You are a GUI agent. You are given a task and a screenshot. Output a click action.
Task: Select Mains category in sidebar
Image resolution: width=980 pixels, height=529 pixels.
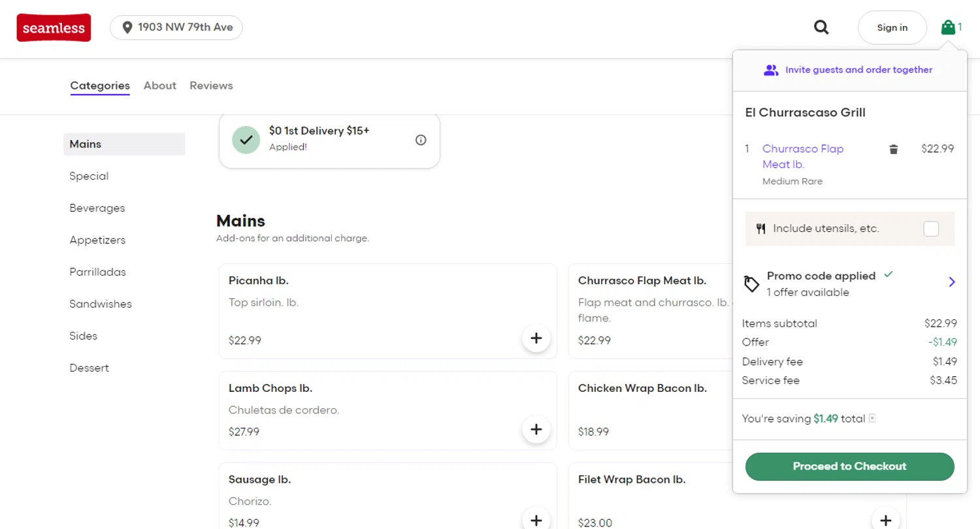tap(124, 144)
